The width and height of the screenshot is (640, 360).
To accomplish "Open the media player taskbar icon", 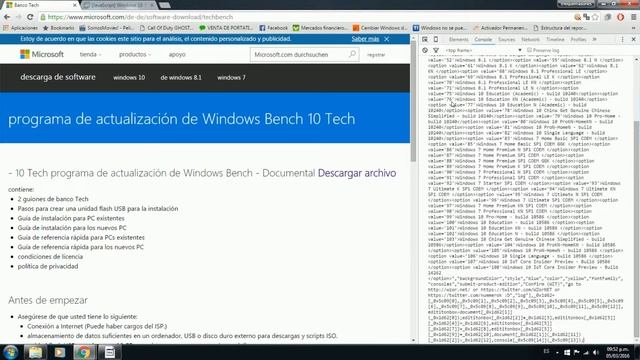I will click(60, 352).
